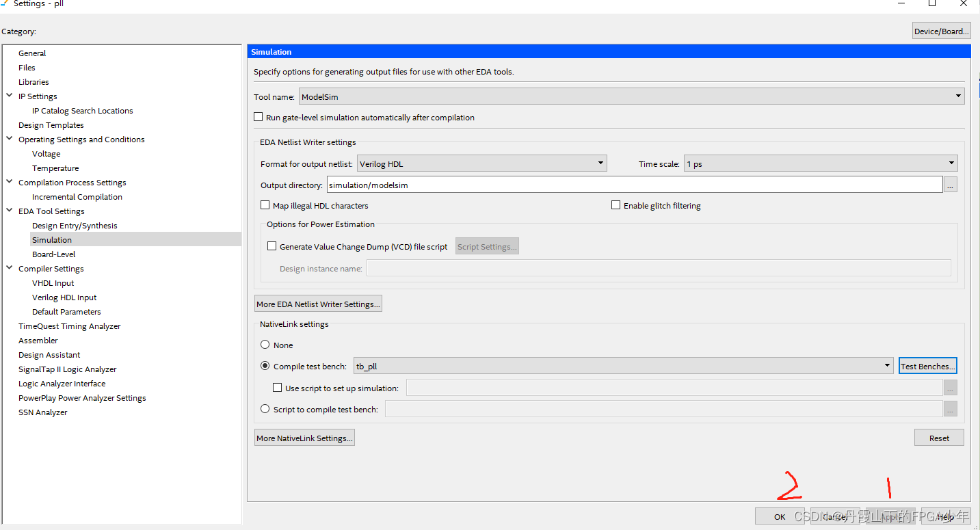The width and height of the screenshot is (980, 530).
Task: Select VHDL Input settings
Action: point(53,283)
